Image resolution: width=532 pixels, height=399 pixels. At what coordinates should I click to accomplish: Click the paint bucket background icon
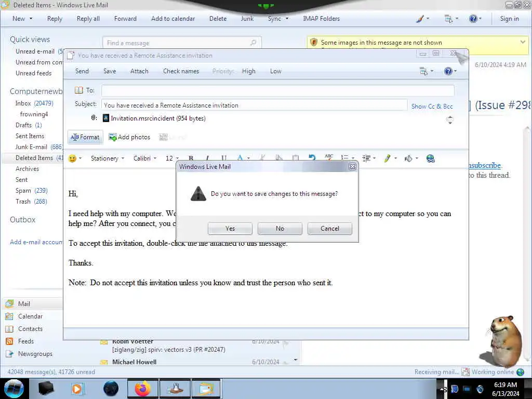pos(408,158)
